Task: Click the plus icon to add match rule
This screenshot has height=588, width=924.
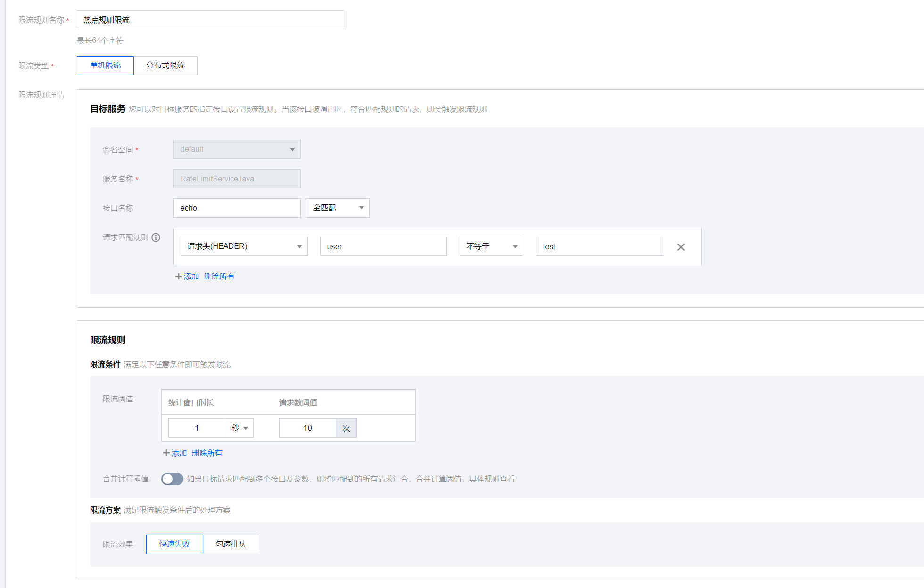Action: coord(179,277)
